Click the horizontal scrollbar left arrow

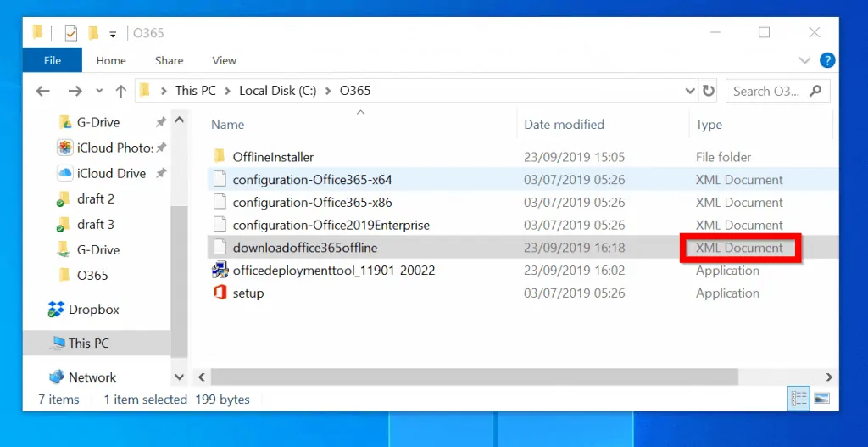(201, 377)
